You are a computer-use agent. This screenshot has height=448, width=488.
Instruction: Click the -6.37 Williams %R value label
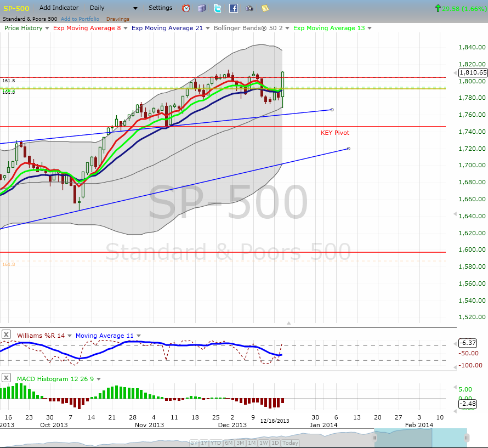468,343
